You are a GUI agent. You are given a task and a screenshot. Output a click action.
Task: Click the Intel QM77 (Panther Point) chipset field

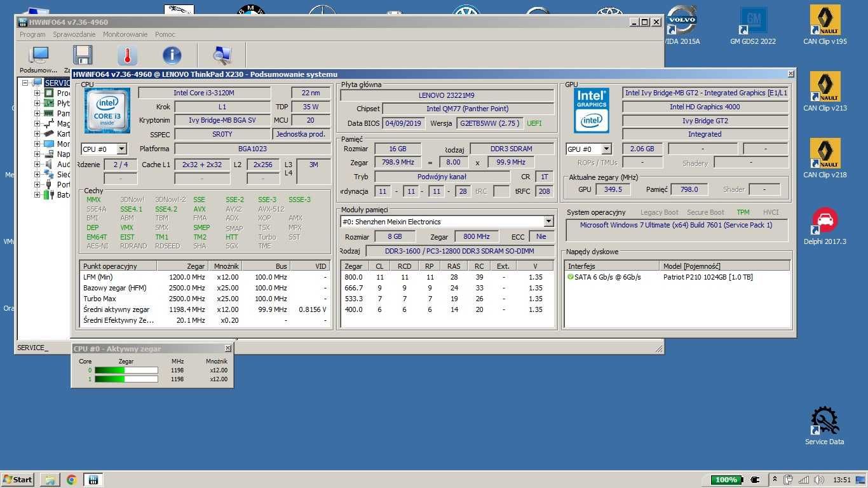point(467,109)
